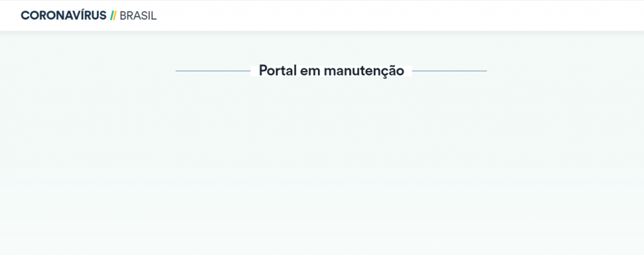The image size is (644, 255).
Task: Click the letter C starting CORONAVÍRUS
Action: coord(25,16)
